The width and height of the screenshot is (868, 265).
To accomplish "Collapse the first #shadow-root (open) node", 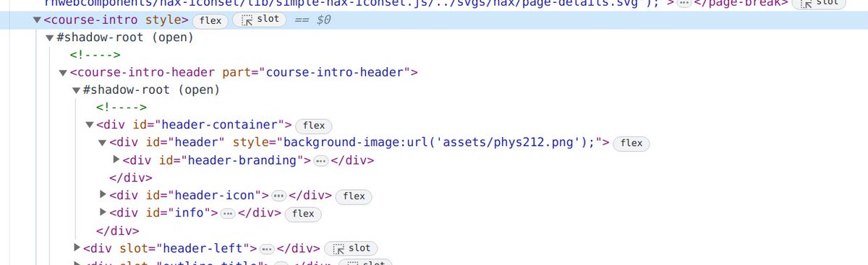I will [50, 38].
